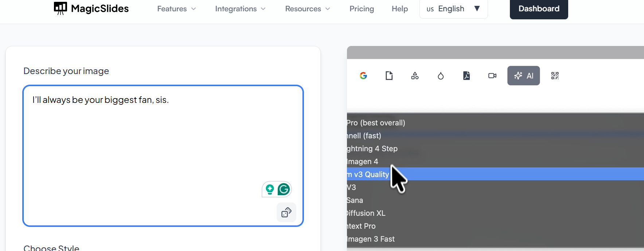Click the green lightbulb suggestion icon
644x251 pixels.
270,189
